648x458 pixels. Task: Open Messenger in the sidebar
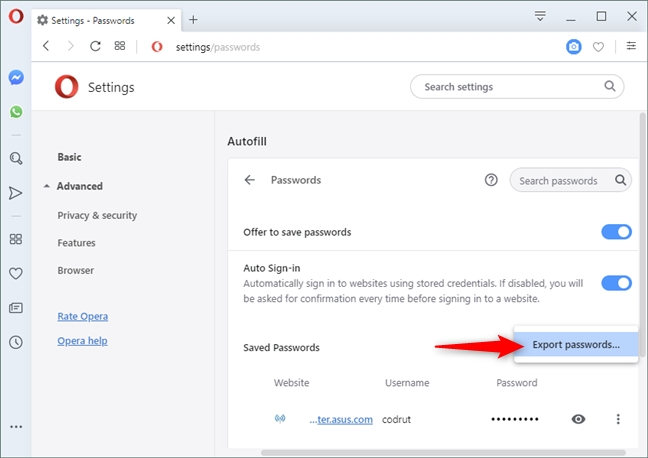16,77
